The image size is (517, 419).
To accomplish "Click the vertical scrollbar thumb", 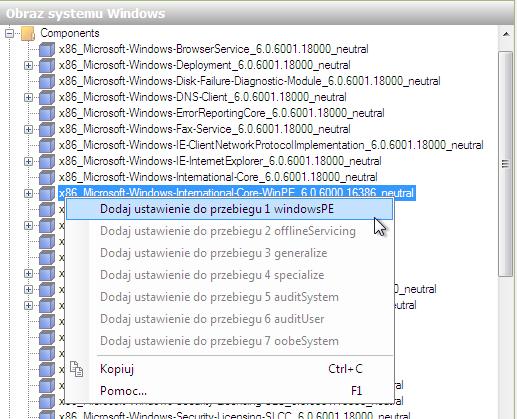I will pos(506,163).
